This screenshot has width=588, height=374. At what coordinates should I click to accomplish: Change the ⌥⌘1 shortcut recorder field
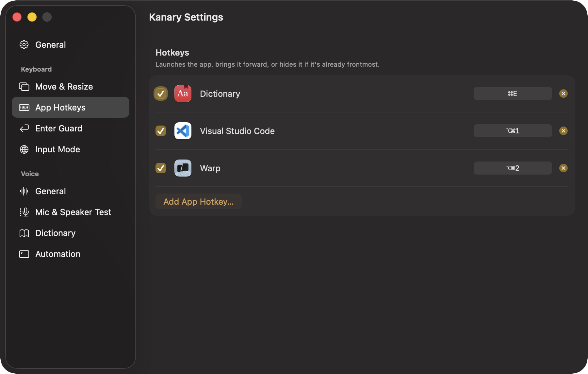(x=513, y=131)
